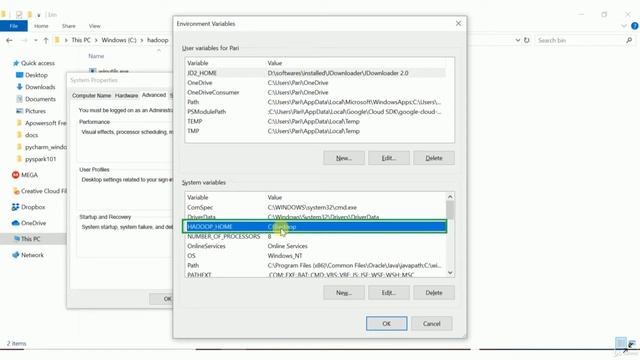
Task: Select OS system variable row
Action: pos(315,256)
